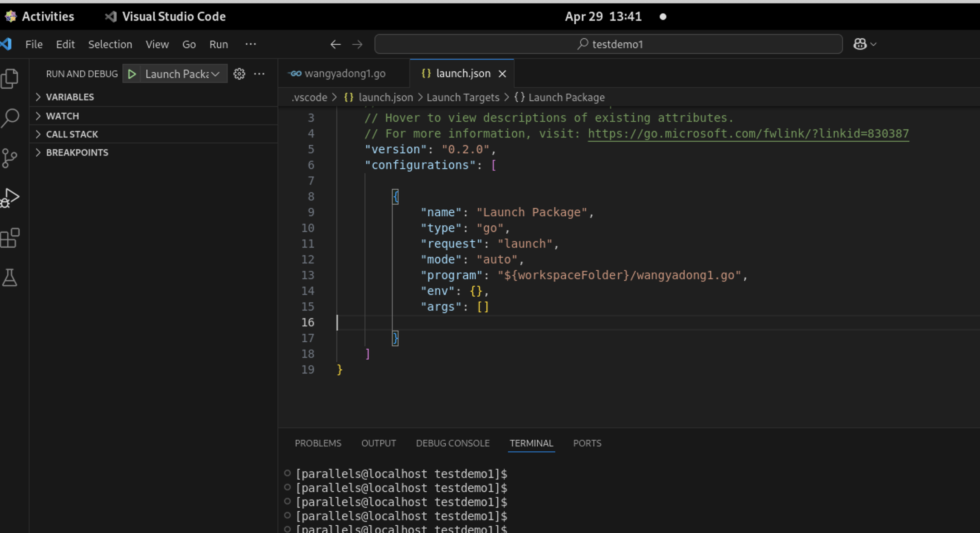Start debugging with the green play icon

(x=131, y=73)
